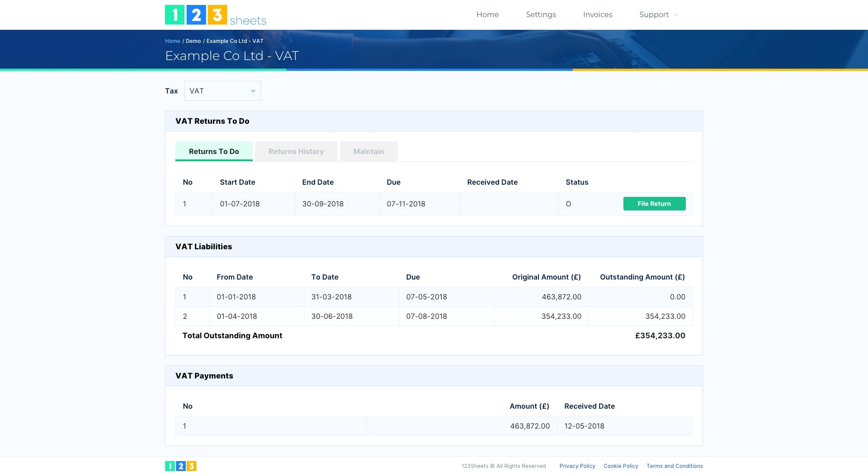Open the Support dropdown menu

pos(658,14)
